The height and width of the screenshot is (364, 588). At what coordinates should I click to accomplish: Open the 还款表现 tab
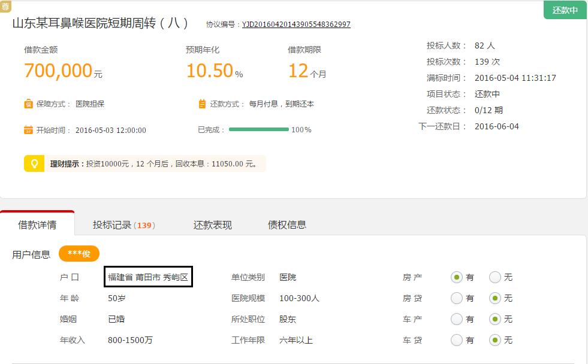pos(212,225)
